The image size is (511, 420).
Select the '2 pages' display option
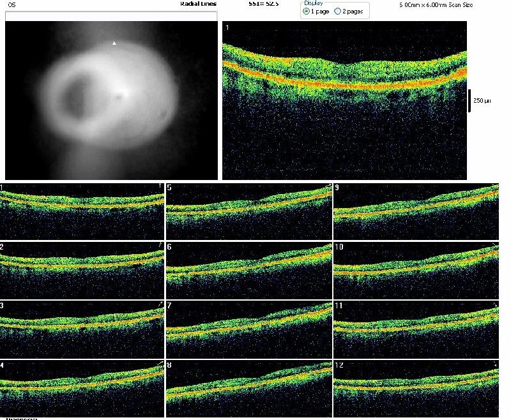point(338,11)
